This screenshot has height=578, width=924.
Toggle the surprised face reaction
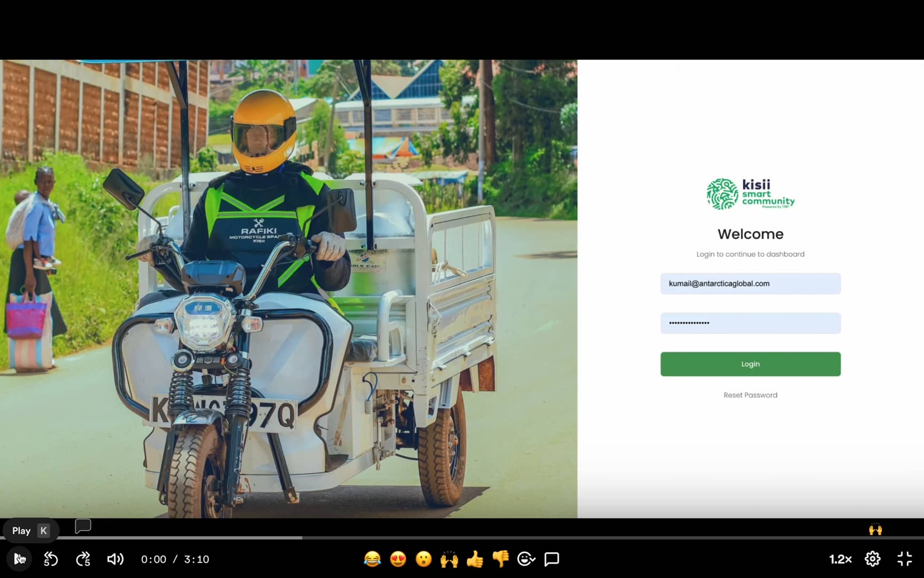[423, 559]
